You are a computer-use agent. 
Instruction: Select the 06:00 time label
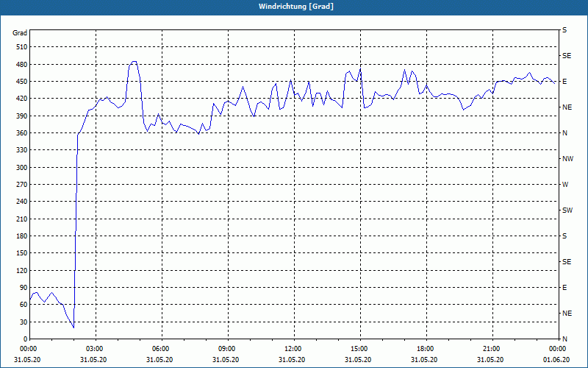click(162, 349)
